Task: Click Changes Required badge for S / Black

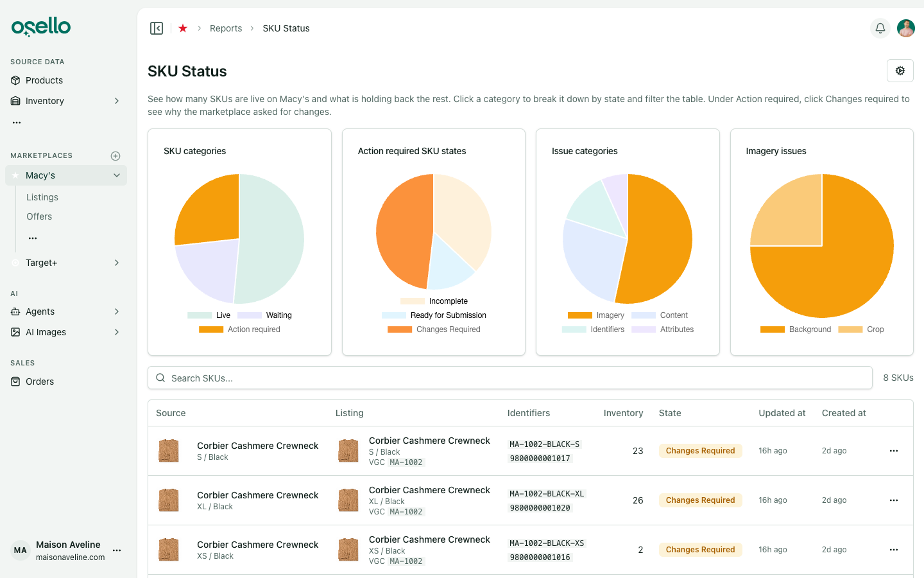Action: click(x=700, y=451)
